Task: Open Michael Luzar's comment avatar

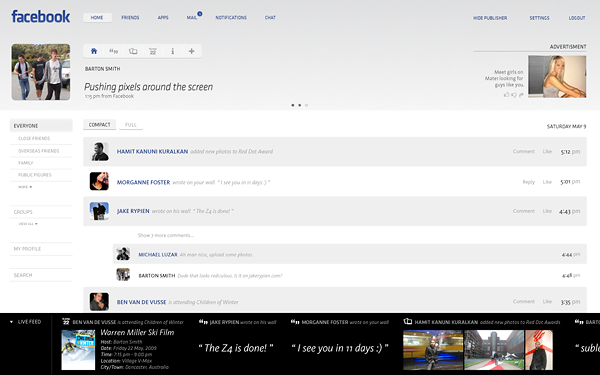Action: pos(123,254)
